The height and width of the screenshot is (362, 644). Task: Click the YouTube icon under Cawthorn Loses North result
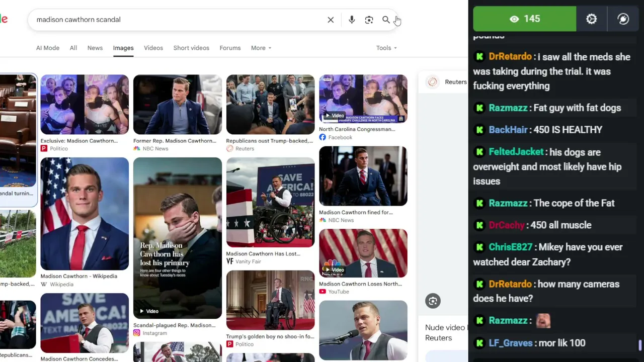(323, 292)
